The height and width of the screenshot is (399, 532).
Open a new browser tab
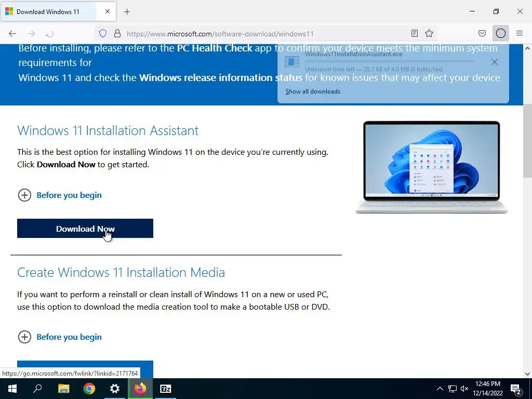click(127, 12)
